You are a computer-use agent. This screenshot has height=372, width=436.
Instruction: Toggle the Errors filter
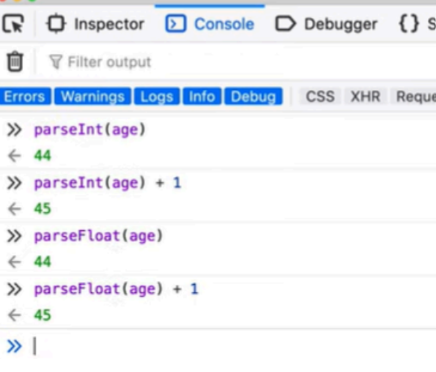coord(24,97)
